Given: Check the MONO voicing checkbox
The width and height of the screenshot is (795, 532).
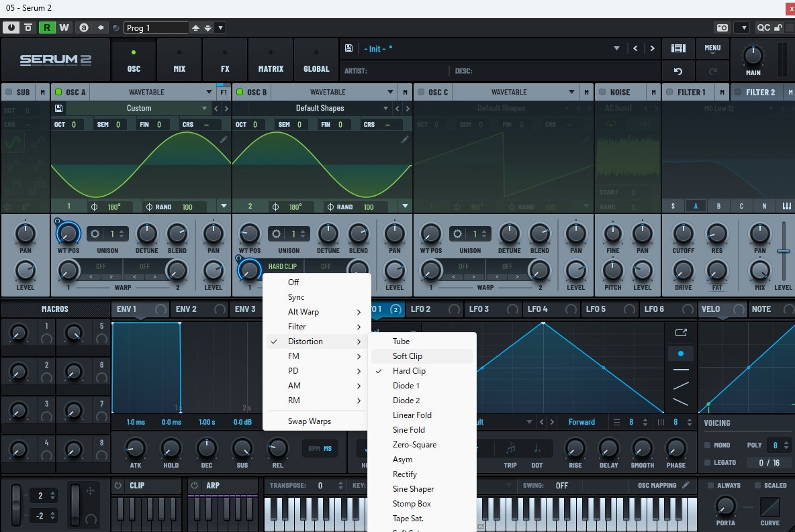Looking at the screenshot, I should [707, 445].
